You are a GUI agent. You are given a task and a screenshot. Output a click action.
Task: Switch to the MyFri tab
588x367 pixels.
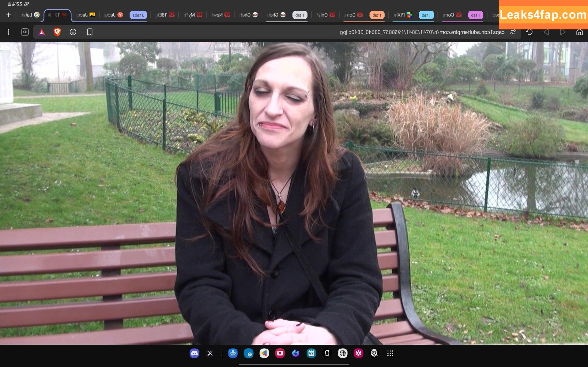pyautogui.click(x=193, y=15)
